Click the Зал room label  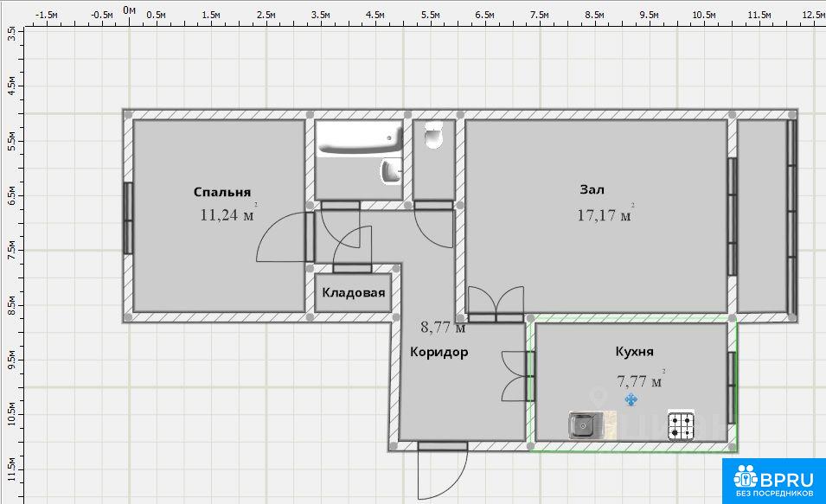[x=592, y=189]
